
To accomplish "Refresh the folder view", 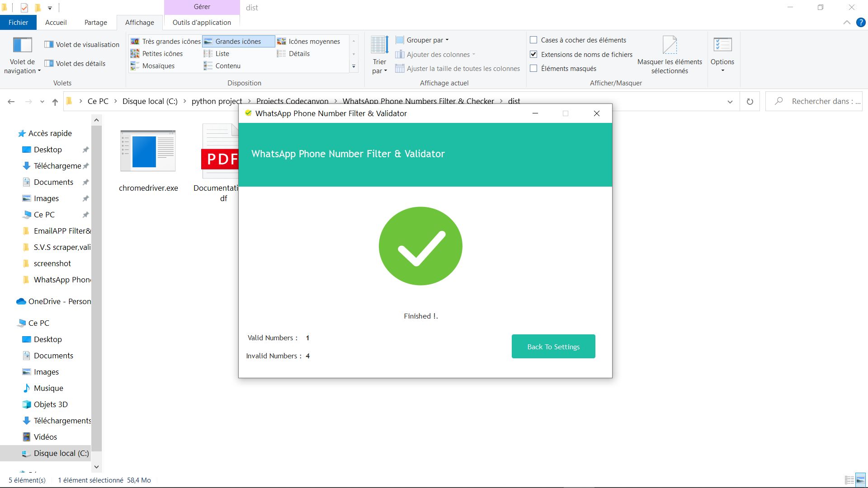I will [x=750, y=102].
